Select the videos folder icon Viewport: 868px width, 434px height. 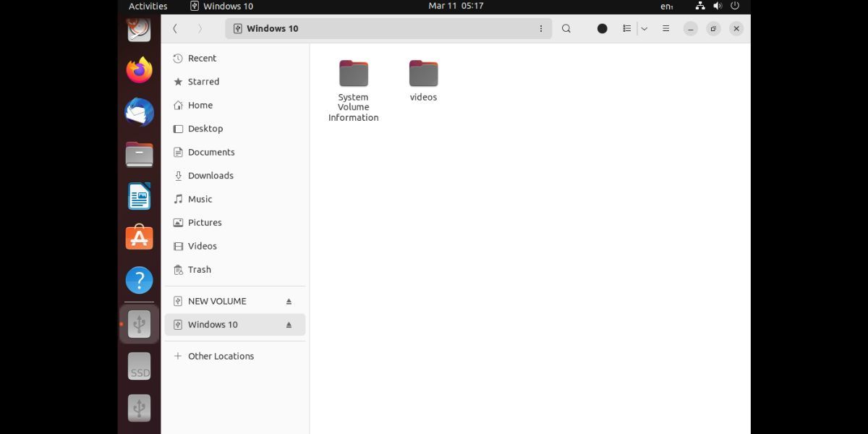[x=423, y=73]
